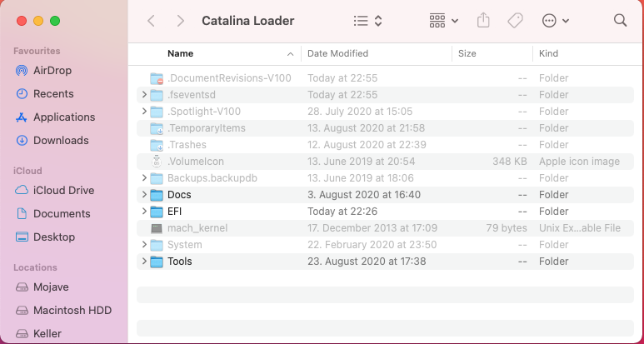Expand the Tools folder triangle

pos(144,262)
